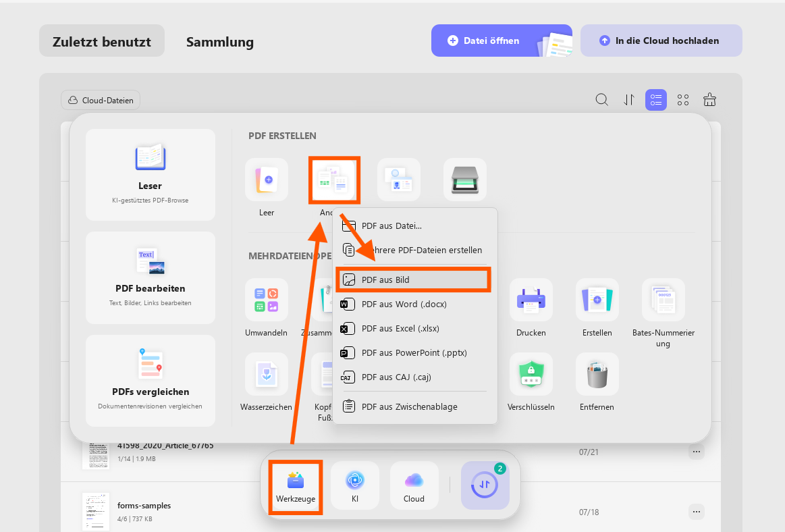Select PDF aus Zwischenablage
Screen dimensions: 785x532
coord(415,407)
